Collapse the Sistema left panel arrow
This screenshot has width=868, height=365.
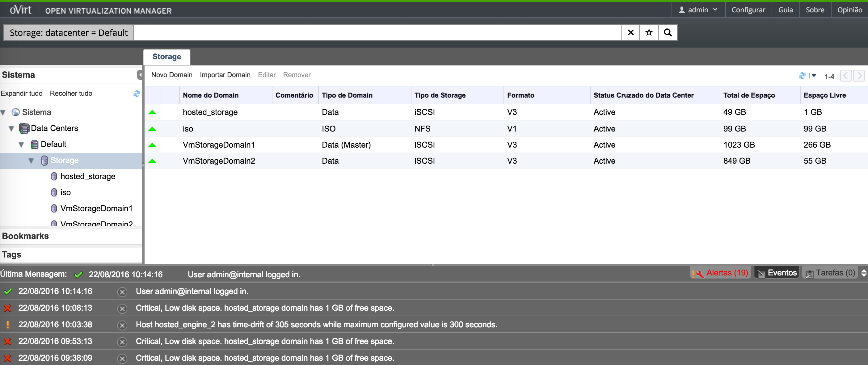point(140,75)
